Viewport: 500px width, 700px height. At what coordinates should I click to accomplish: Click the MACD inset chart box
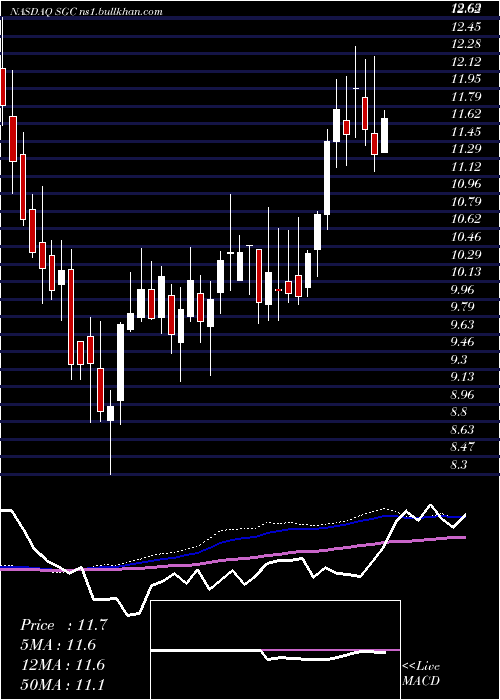pos(275,650)
